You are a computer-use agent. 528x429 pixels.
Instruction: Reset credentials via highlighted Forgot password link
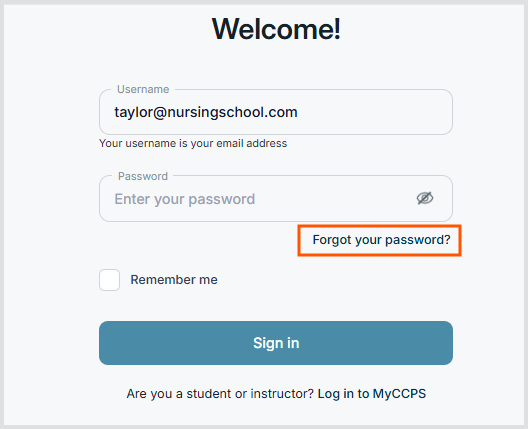[x=381, y=240]
